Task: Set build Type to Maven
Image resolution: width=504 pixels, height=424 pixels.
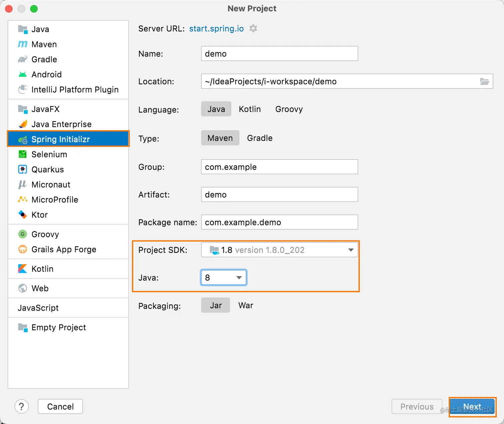Action: point(220,138)
